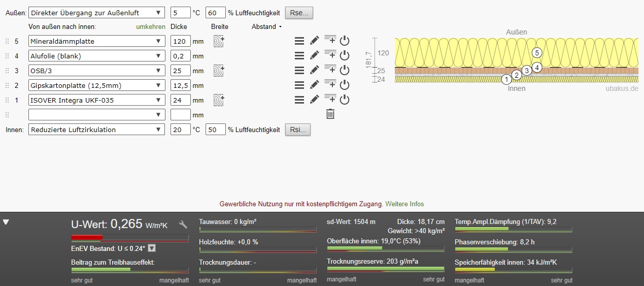The width and height of the screenshot is (644, 286).
Task: Click the inside temperature field showing 20
Action: [180, 130]
